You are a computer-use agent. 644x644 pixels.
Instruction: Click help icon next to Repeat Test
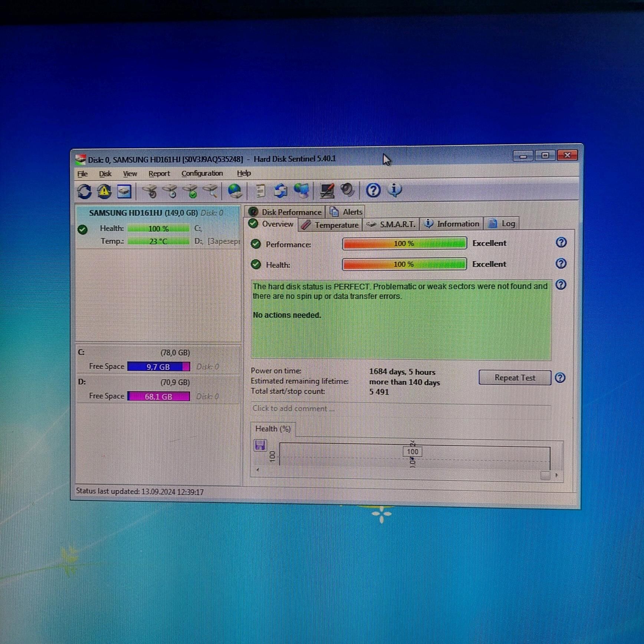pos(560,378)
